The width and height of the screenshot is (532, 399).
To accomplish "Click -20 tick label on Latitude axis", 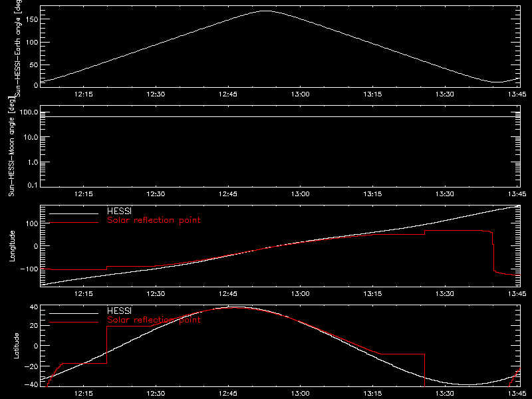I will pyautogui.click(x=31, y=366).
